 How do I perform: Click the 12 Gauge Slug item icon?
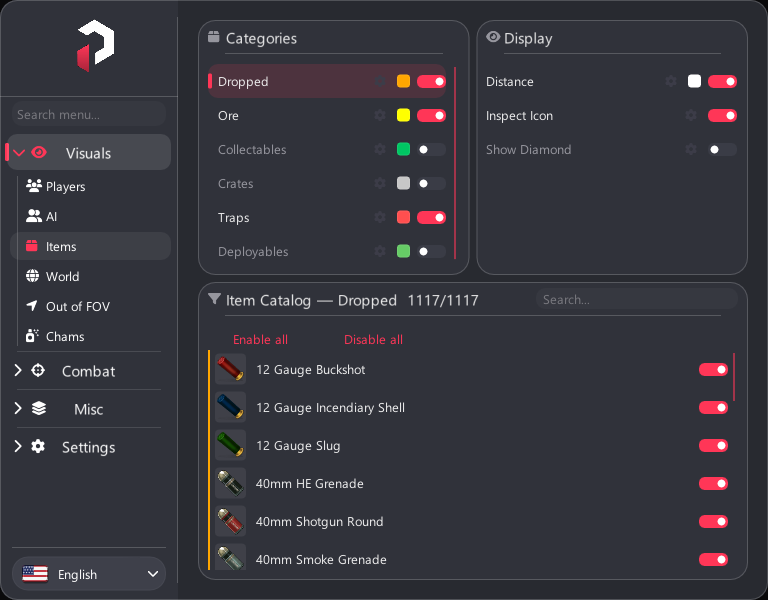(230, 445)
